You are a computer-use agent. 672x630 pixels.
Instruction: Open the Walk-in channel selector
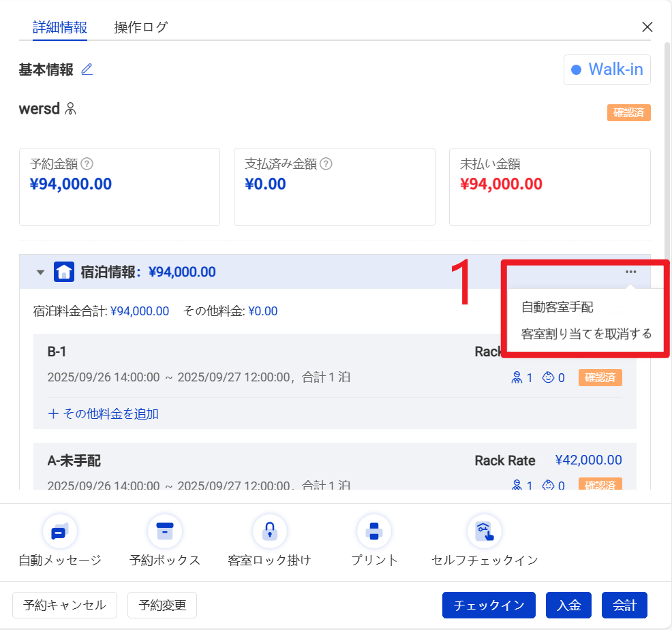[x=607, y=69]
